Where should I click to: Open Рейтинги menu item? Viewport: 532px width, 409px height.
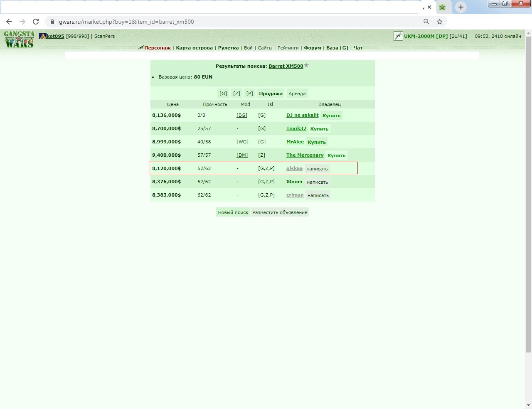coord(288,48)
